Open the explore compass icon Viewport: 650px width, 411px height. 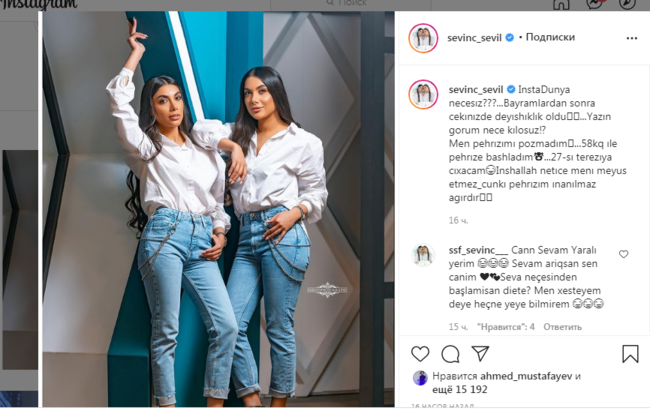tap(627, 4)
